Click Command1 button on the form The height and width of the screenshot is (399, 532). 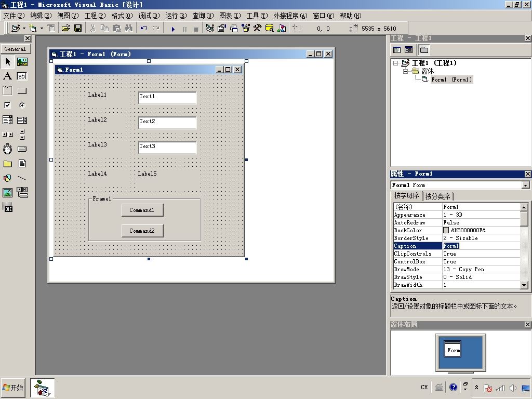(142, 210)
